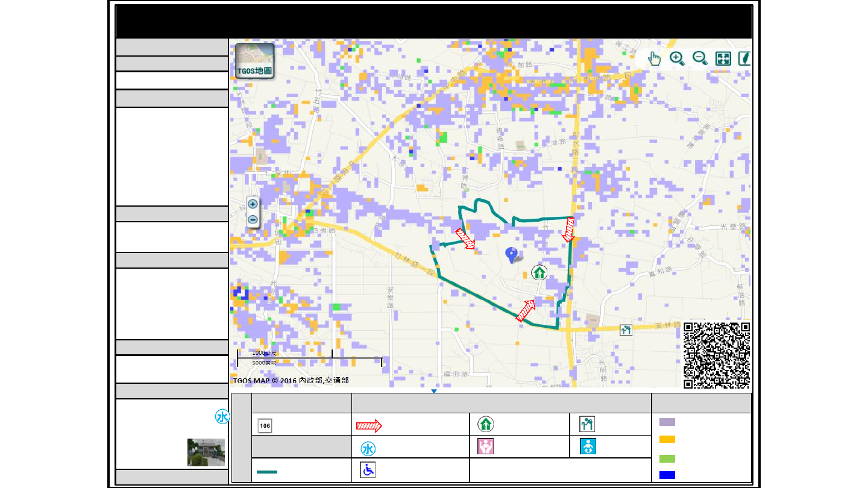Click the red striped arrow legend icon

click(369, 426)
